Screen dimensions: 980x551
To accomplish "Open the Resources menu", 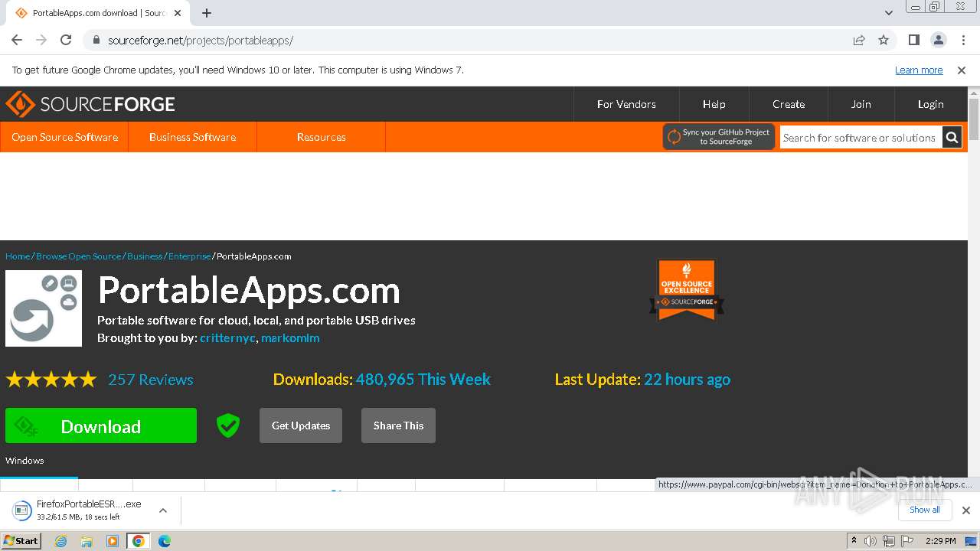I will [x=322, y=137].
